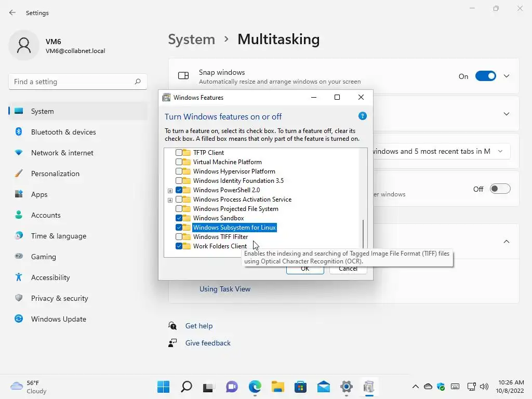Open the volume tray icon
The height and width of the screenshot is (399, 532).
[x=484, y=387]
